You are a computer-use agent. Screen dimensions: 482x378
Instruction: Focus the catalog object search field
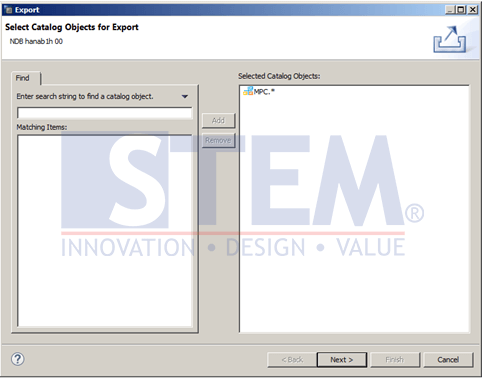pos(105,113)
